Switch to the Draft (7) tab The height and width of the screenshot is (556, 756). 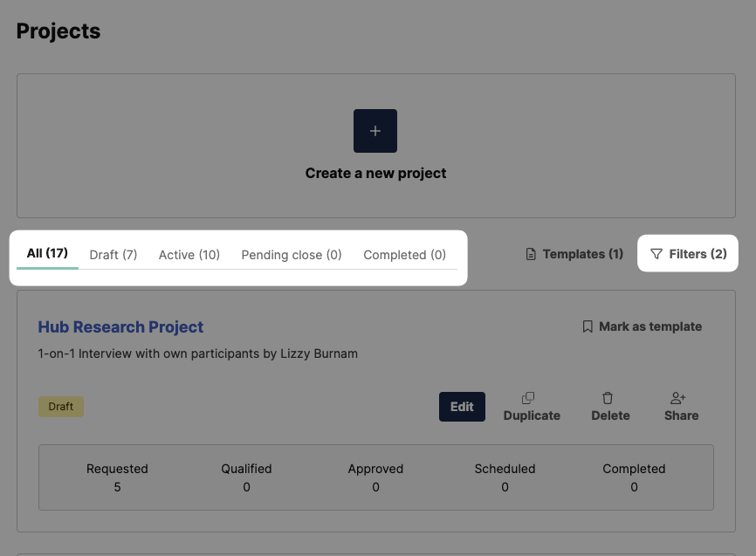(113, 255)
